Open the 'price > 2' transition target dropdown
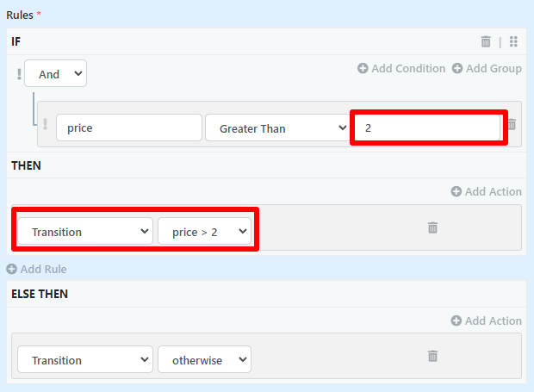 (204, 231)
